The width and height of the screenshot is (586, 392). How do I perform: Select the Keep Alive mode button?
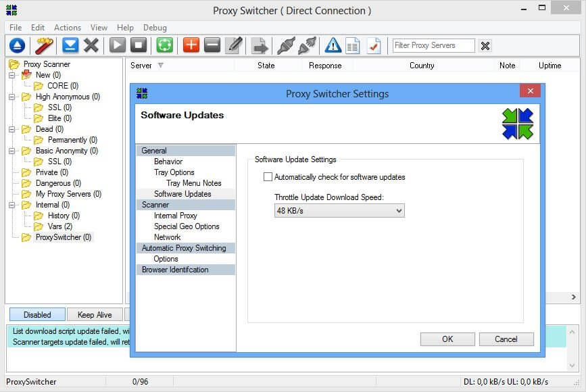coord(95,315)
